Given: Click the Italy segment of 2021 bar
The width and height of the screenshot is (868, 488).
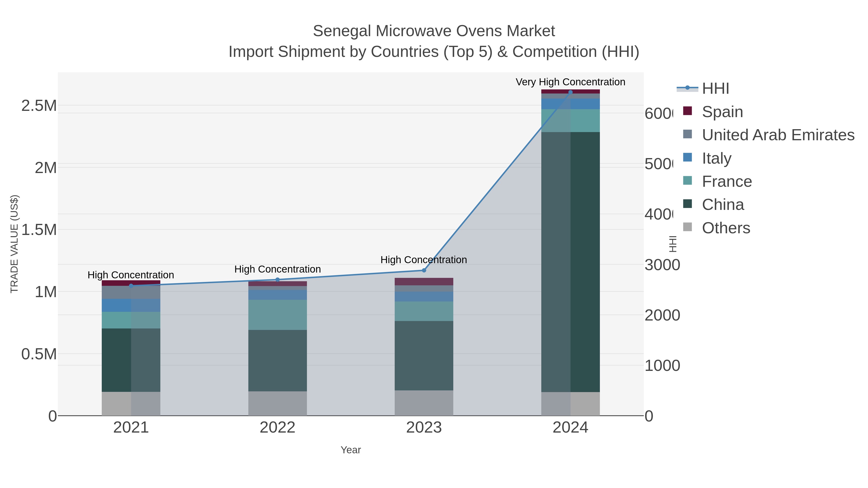Looking at the screenshot, I should coord(131,306).
